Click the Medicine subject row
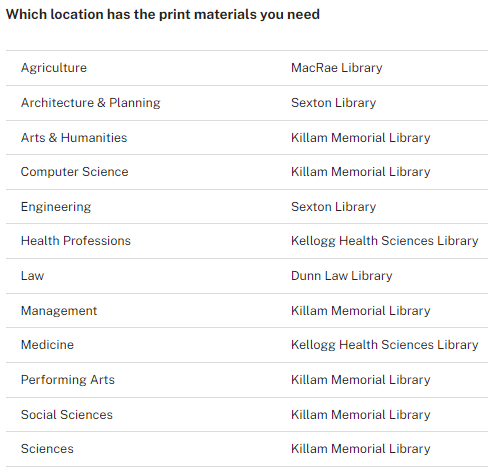Screen dimensions: 488x467 [x=247, y=345]
